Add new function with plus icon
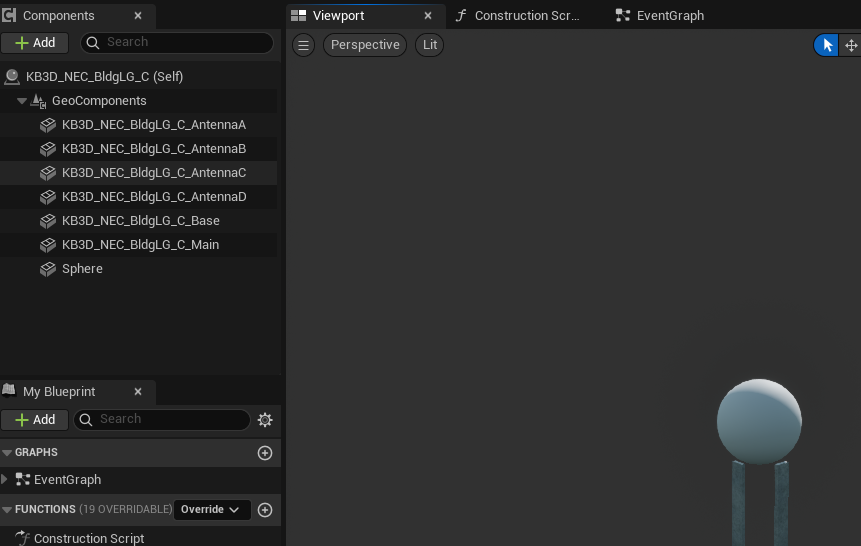This screenshot has width=861, height=546. pyautogui.click(x=265, y=510)
